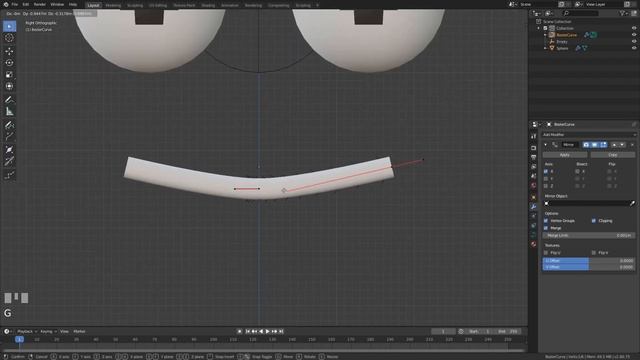Activate the Rotate tool in toolbar
640x360 pixels.
coord(9,63)
